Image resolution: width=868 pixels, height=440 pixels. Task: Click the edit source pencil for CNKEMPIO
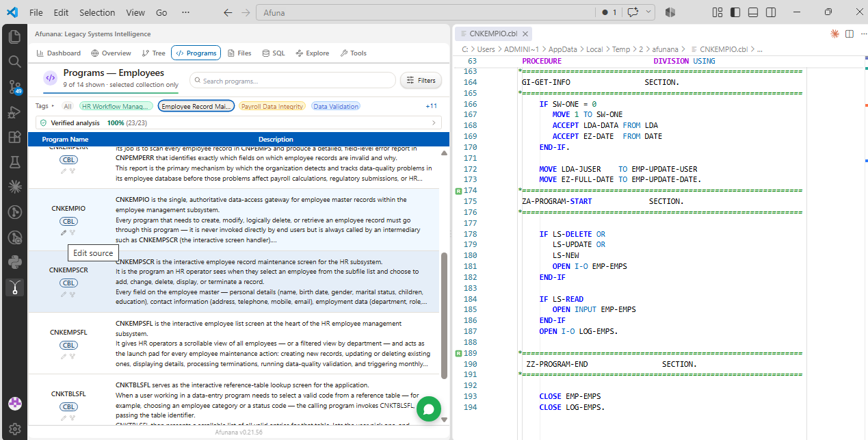tap(64, 232)
